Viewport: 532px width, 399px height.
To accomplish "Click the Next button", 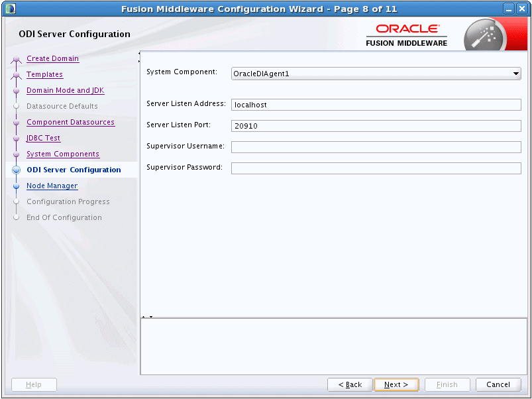I will pos(396,384).
